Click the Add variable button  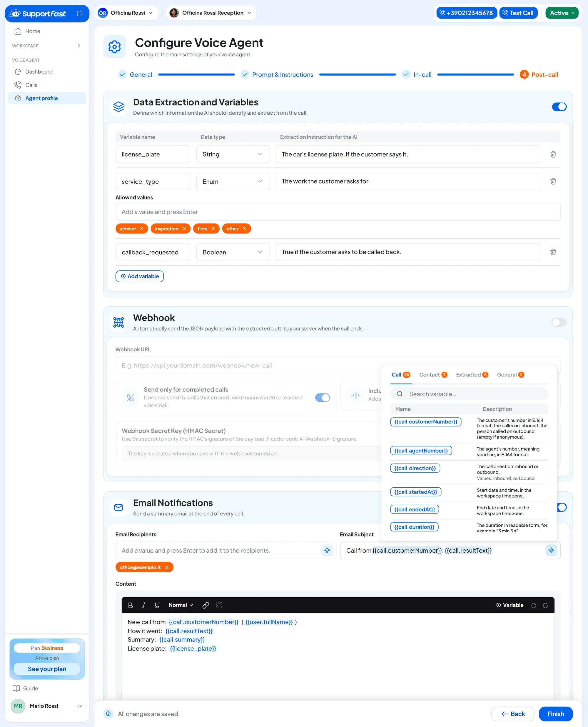pyautogui.click(x=140, y=276)
